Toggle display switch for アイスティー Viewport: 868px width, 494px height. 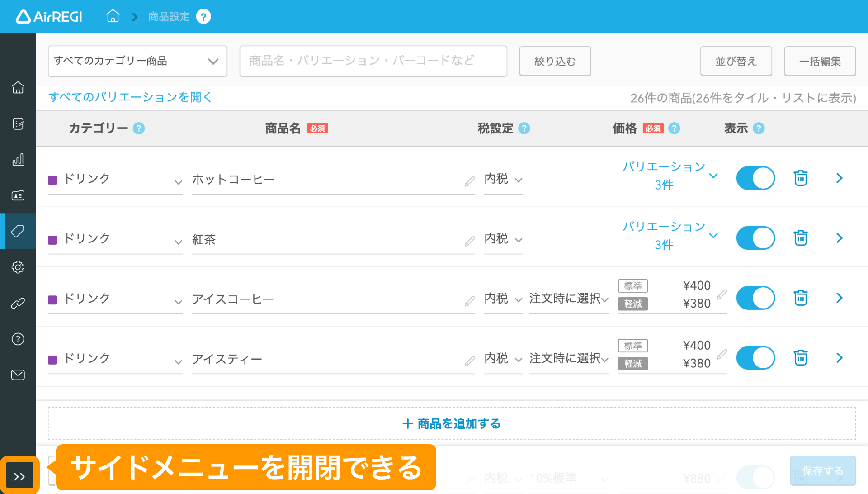click(x=755, y=358)
